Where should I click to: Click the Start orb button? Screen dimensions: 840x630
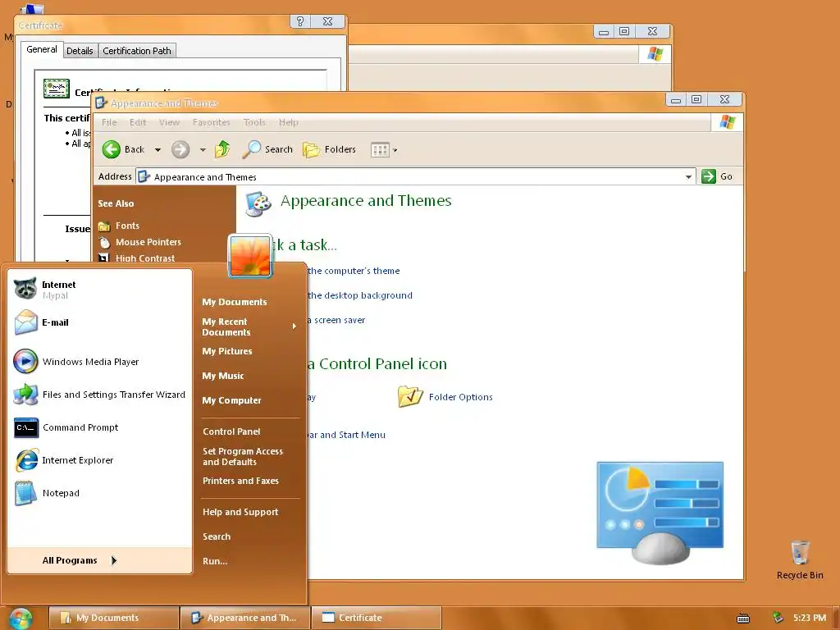[x=21, y=619]
